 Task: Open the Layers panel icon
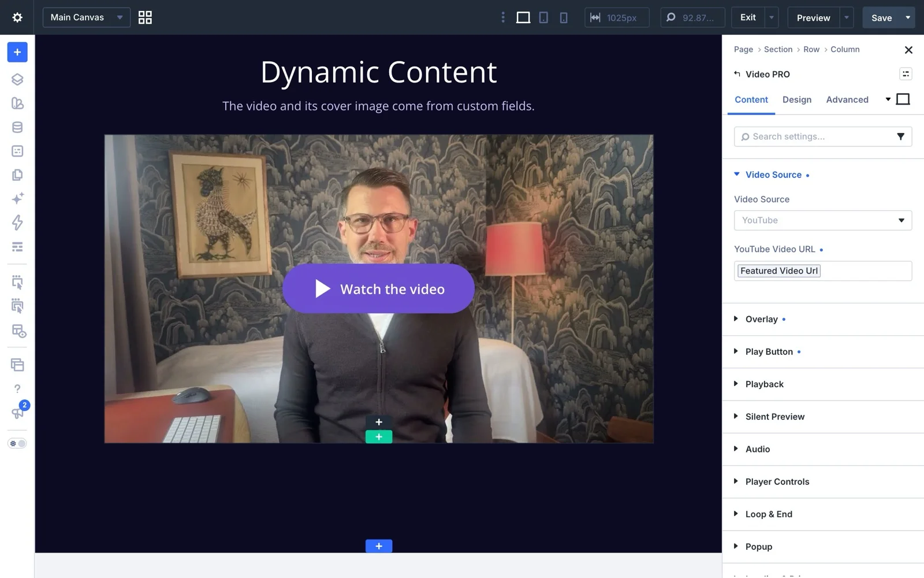coord(17,79)
